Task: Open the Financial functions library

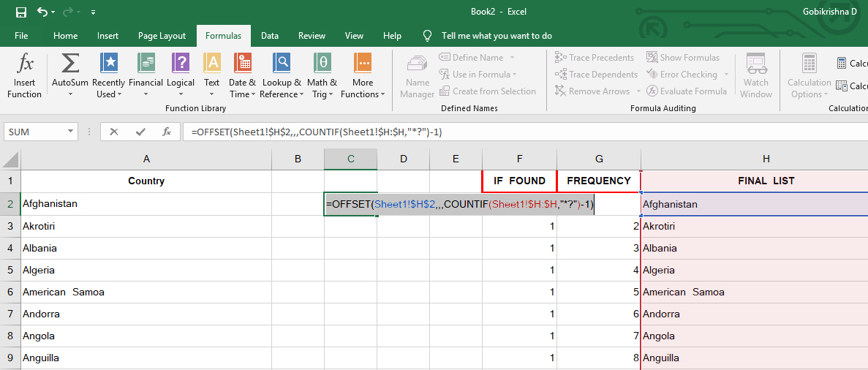Action: coord(146,76)
